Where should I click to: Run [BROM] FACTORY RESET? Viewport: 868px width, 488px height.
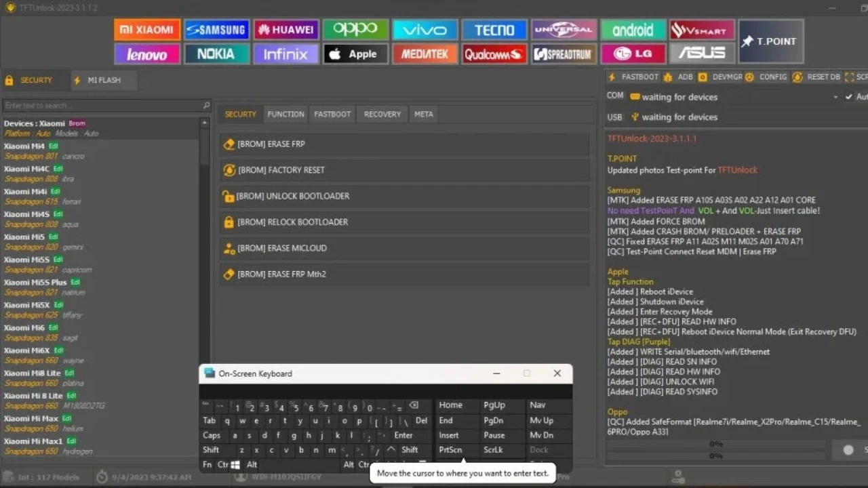[404, 170]
